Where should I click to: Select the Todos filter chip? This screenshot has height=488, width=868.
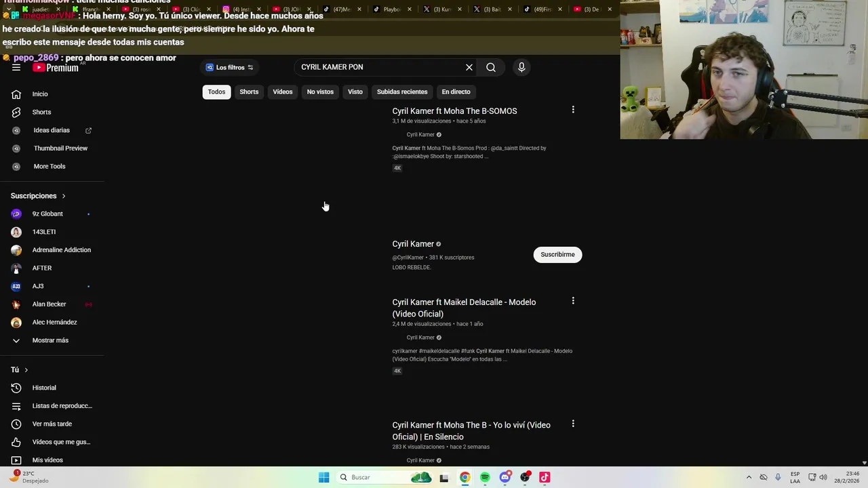(x=216, y=91)
